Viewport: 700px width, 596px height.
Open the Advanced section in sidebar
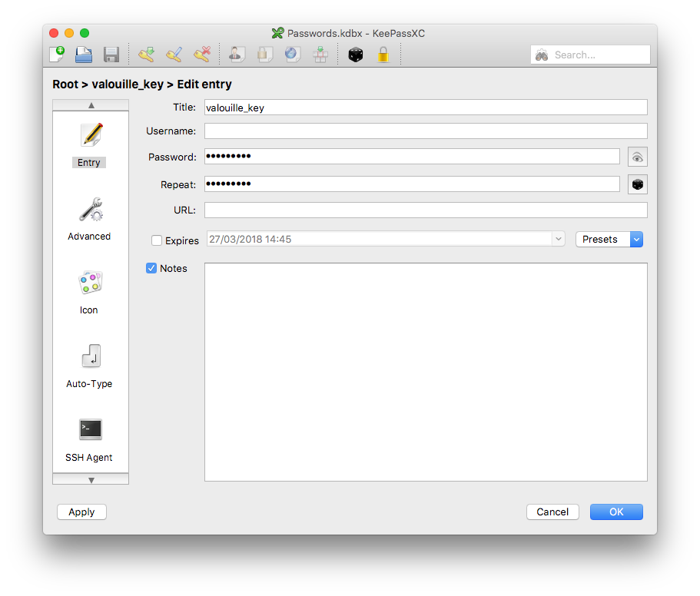(x=89, y=219)
